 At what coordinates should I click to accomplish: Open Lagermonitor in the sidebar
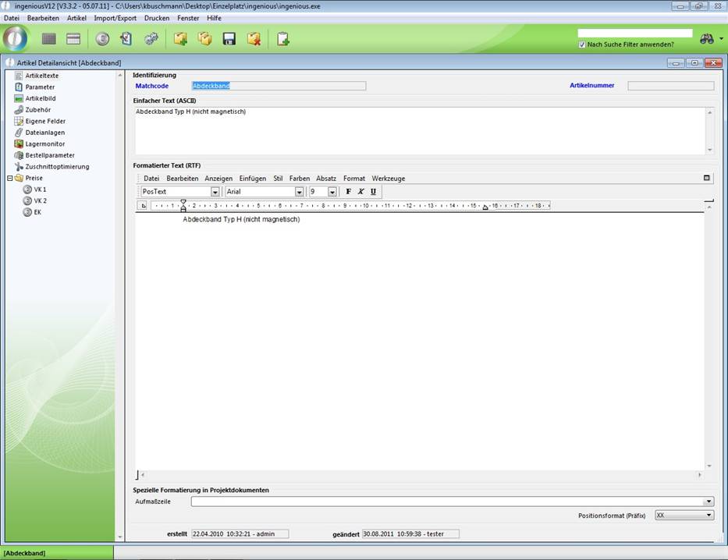(44, 144)
